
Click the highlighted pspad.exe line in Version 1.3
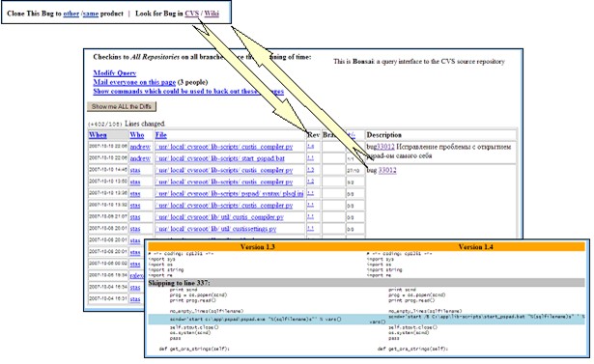pyautogui.click(x=256, y=320)
